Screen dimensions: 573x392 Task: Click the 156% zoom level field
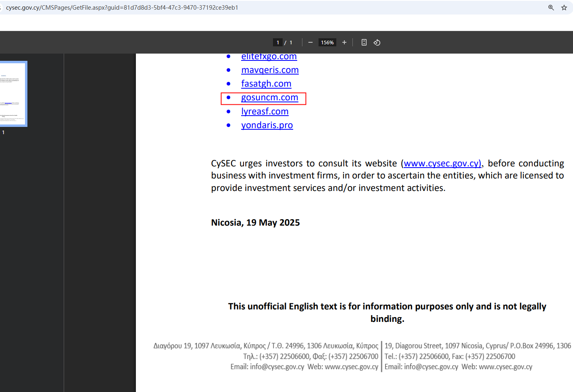tap(327, 42)
